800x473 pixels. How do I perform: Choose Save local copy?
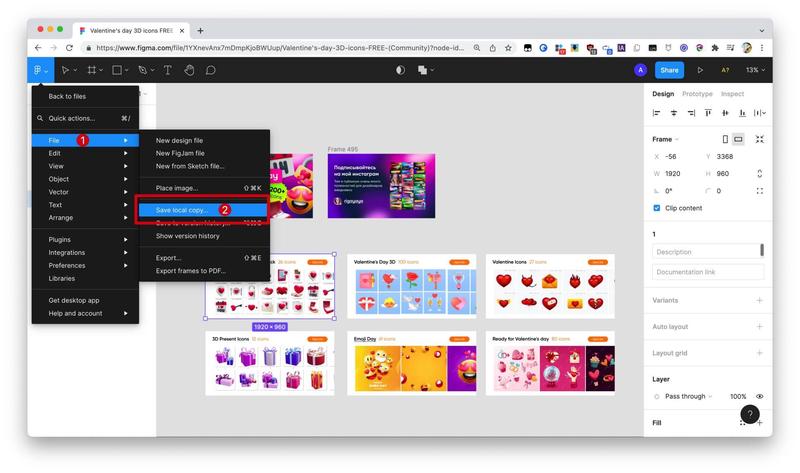[203, 210]
